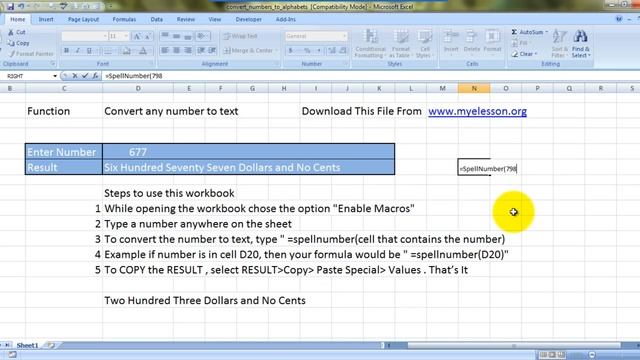The image size is (640, 360).
Task: Click the horizontal scrollbar thumb
Action: (514, 345)
